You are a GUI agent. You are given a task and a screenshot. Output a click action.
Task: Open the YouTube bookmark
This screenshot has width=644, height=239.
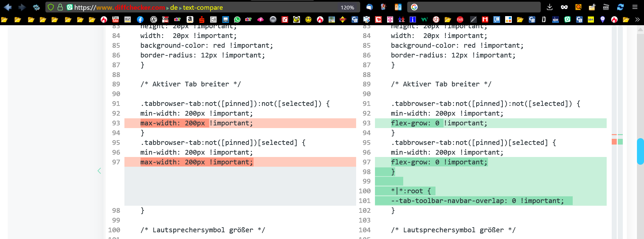pyautogui.click(x=115, y=19)
